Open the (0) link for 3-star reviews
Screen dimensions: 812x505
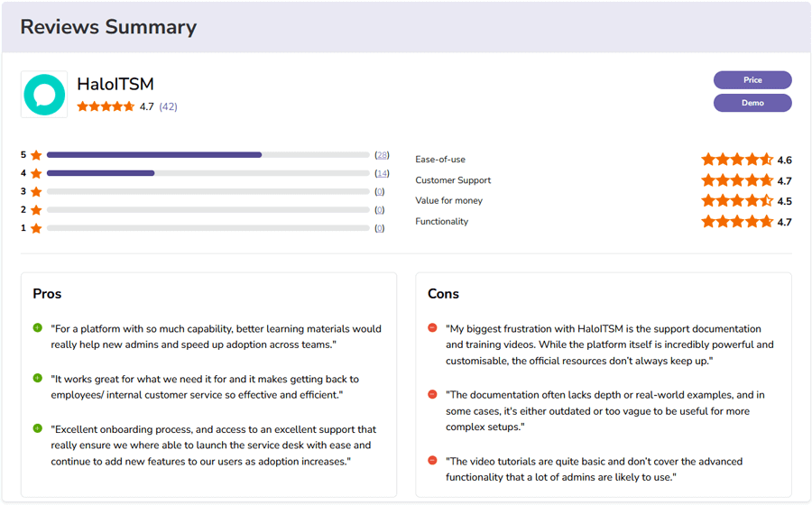click(x=380, y=192)
